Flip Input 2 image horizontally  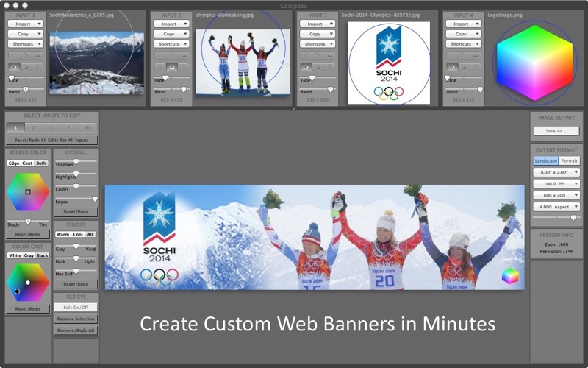tap(183, 56)
